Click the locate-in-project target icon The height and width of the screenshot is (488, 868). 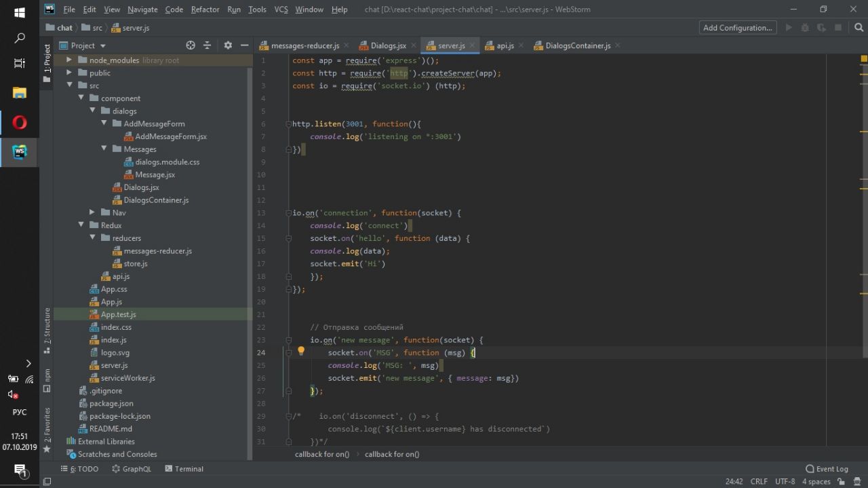(191, 45)
